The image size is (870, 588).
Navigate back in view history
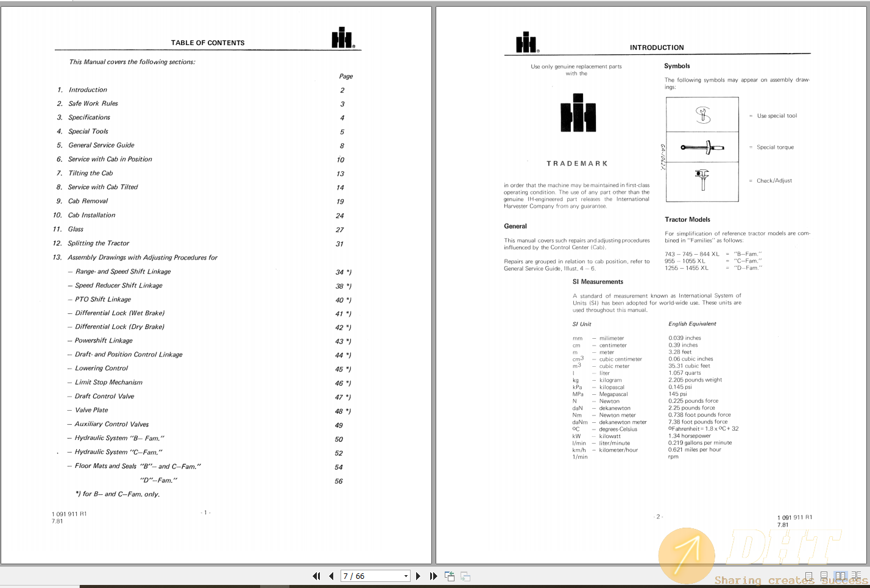click(x=449, y=576)
